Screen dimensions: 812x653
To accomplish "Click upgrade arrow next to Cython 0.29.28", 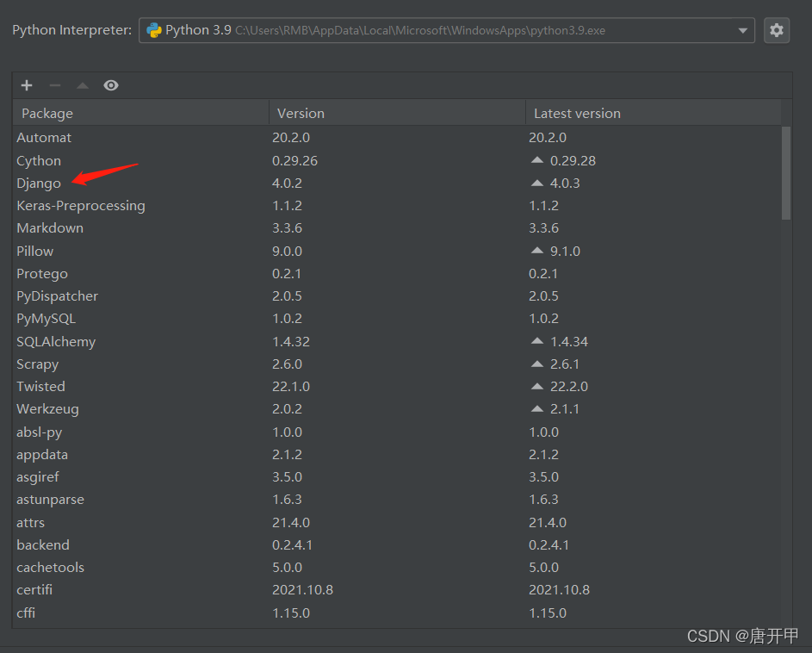I will point(537,160).
